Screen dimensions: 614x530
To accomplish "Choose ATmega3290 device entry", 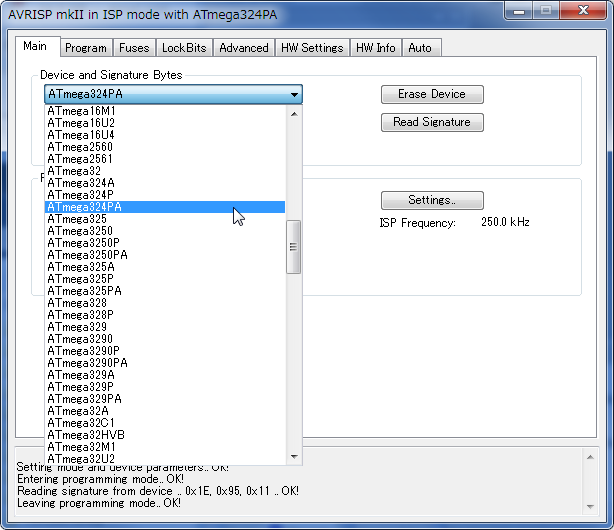I will tap(165, 339).
